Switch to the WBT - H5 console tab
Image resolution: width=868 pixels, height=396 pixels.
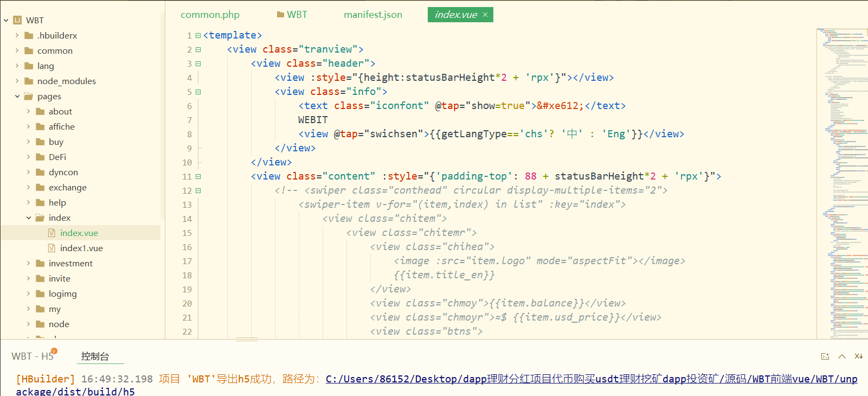[32, 356]
